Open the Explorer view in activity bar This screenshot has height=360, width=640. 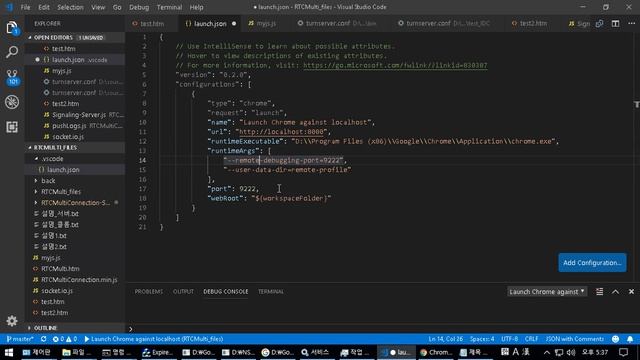[12, 28]
